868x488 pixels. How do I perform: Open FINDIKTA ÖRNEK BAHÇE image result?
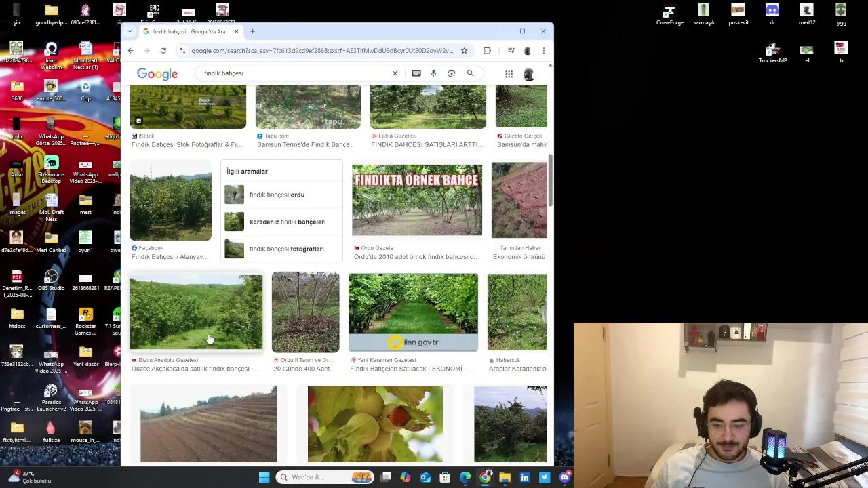(417, 199)
